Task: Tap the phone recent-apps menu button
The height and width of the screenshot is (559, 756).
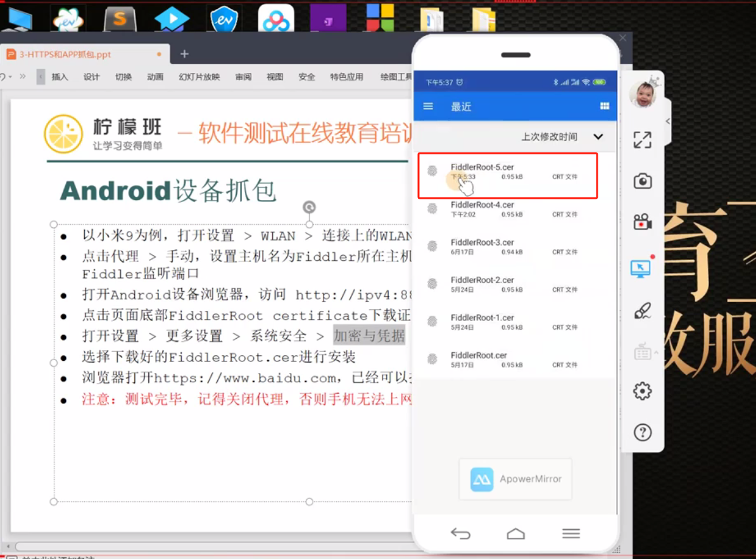Action: (x=571, y=534)
